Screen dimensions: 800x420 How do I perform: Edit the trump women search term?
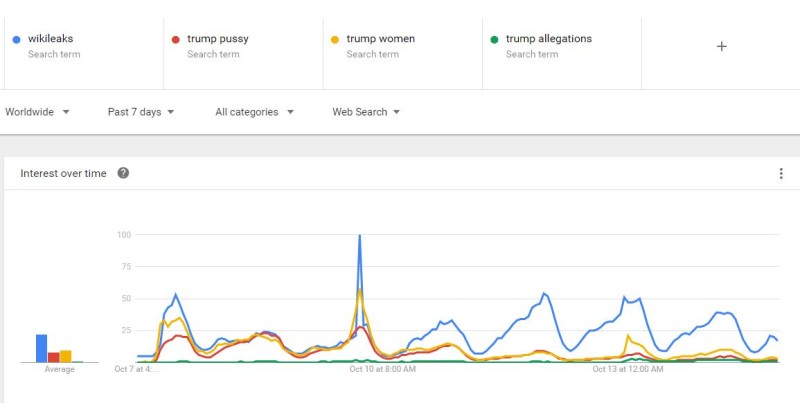tap(381, 39)
